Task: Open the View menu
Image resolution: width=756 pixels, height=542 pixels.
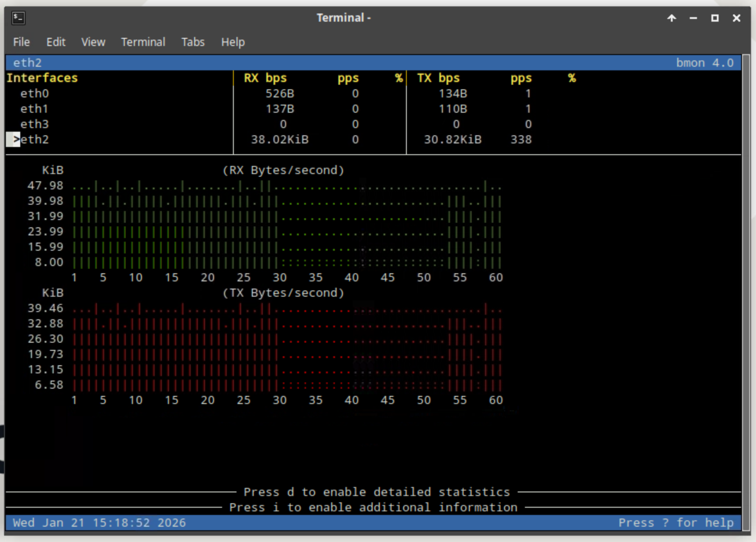Action: pos(93,42)
